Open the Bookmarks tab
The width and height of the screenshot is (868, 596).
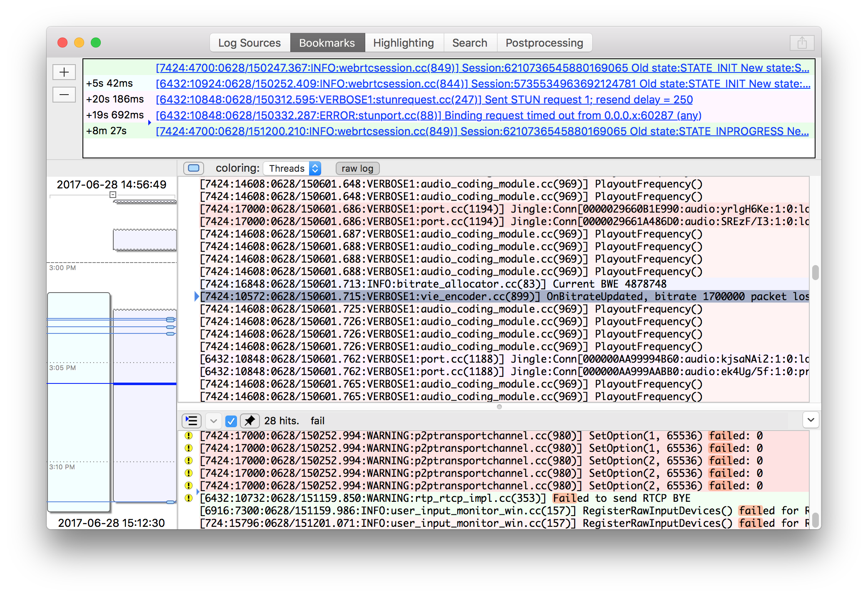tap(327, 43)
